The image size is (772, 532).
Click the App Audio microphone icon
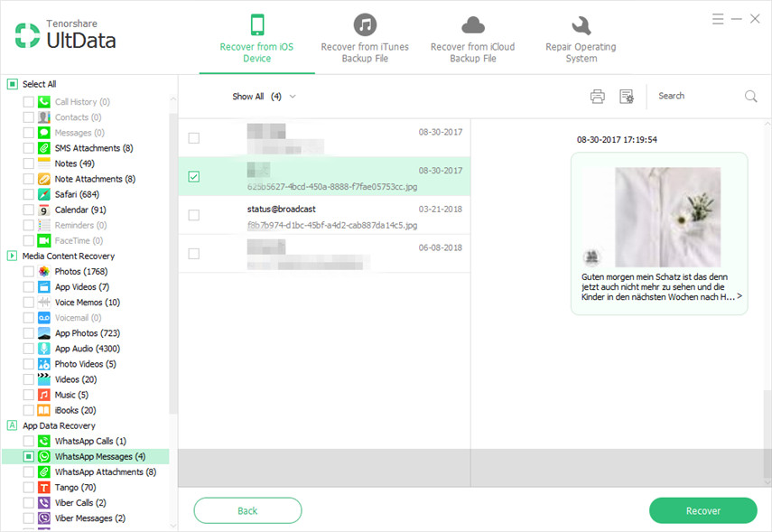(44, 349)
